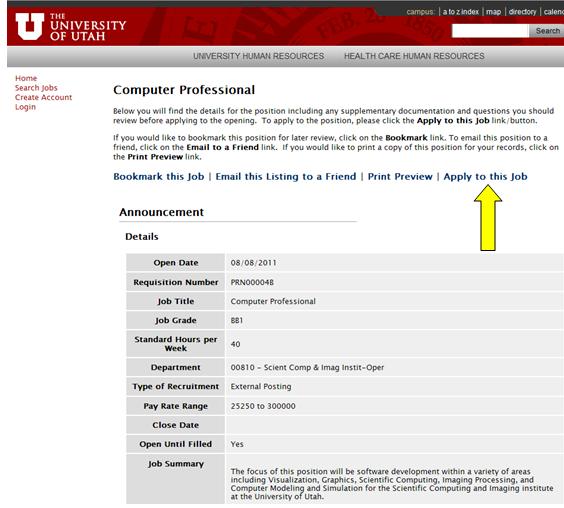This screenshot has width=564, height=508.
Task: Click the Pay Rate Range label
Action: click(176, 406)
